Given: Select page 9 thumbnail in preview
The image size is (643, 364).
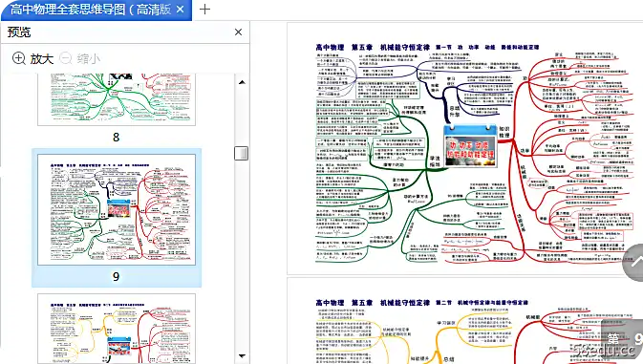Looking at the screenshot, I should (x=117, y=210).
